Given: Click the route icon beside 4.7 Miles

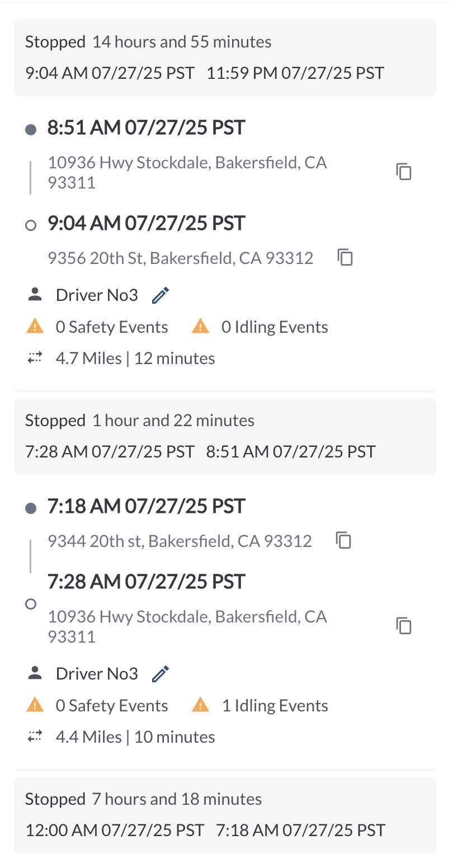Looking at the screenshot, I should (35, 358).
